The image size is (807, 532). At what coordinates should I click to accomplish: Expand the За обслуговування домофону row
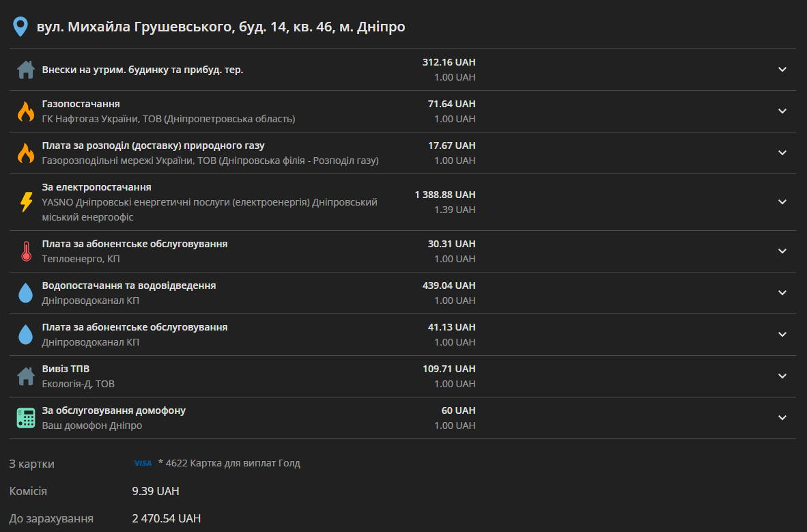click(x=782, y=418)
